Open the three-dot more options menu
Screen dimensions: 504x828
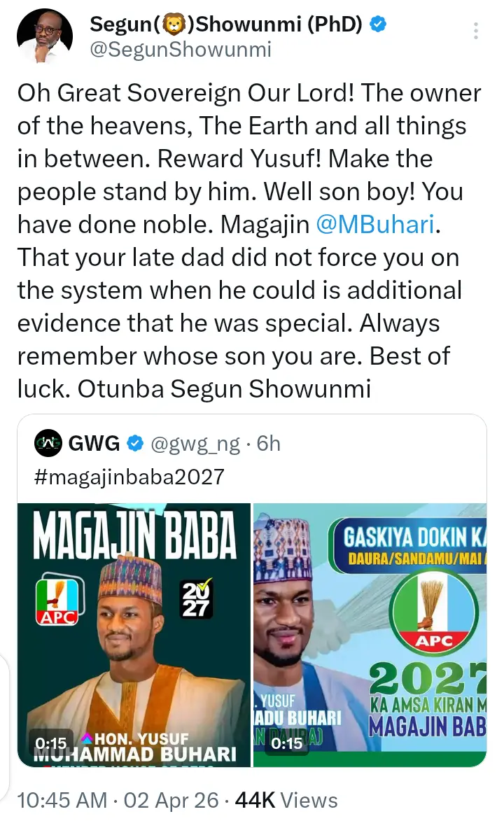pyautogui.click(x=476, y=31)
